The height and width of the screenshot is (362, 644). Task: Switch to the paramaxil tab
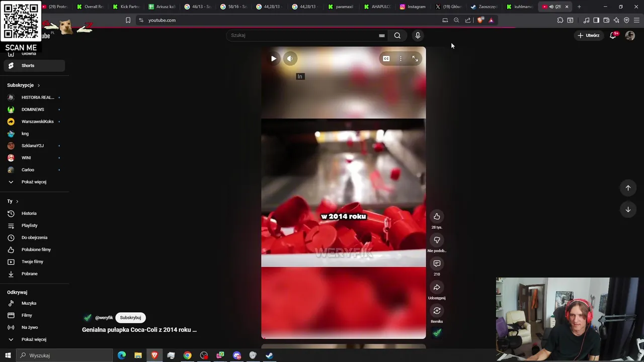click(341, 7)
